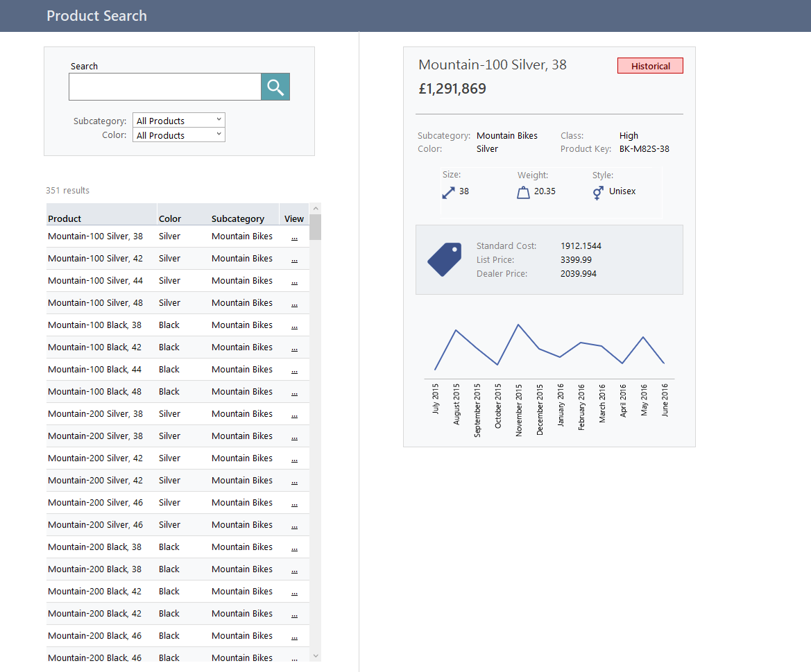The image size is (811, 672).
Task: Click the unisex style gender icon
Action: (x=598, y=192)
